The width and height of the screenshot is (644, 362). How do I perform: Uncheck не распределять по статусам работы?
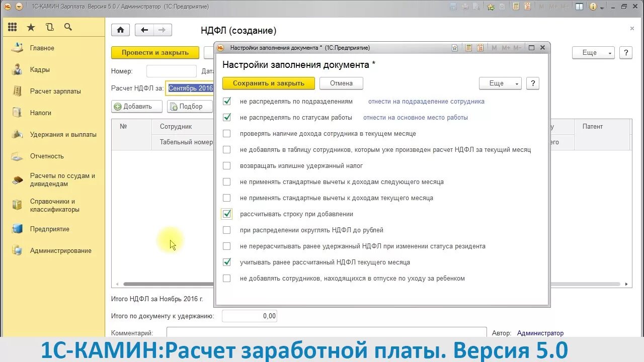coord(227,118)
